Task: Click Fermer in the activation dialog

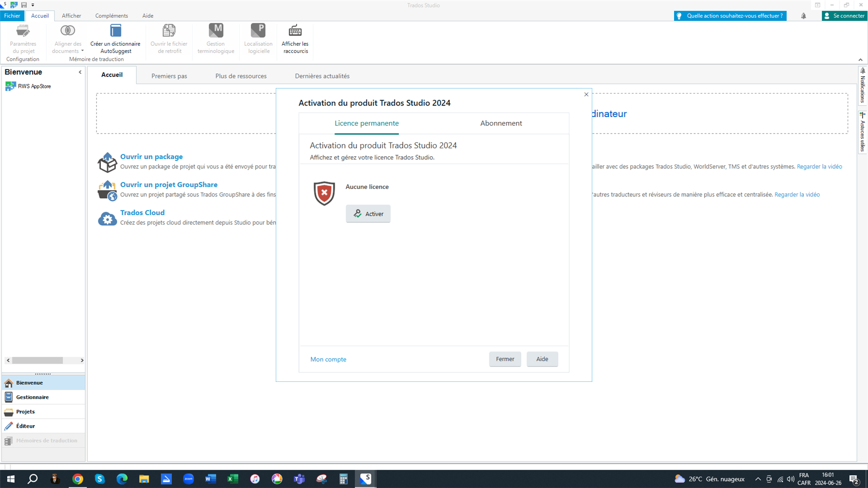Action: tap(505, 359)
